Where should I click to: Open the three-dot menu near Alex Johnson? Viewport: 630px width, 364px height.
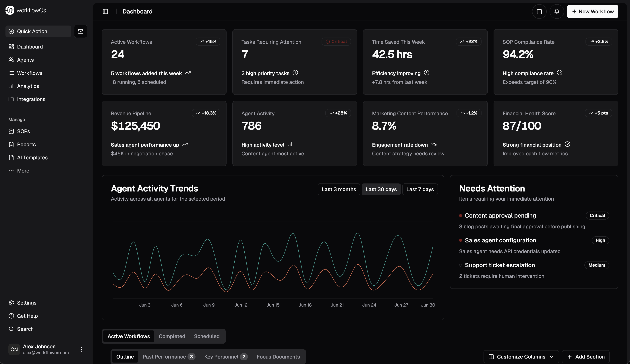(x=81, y=349)
